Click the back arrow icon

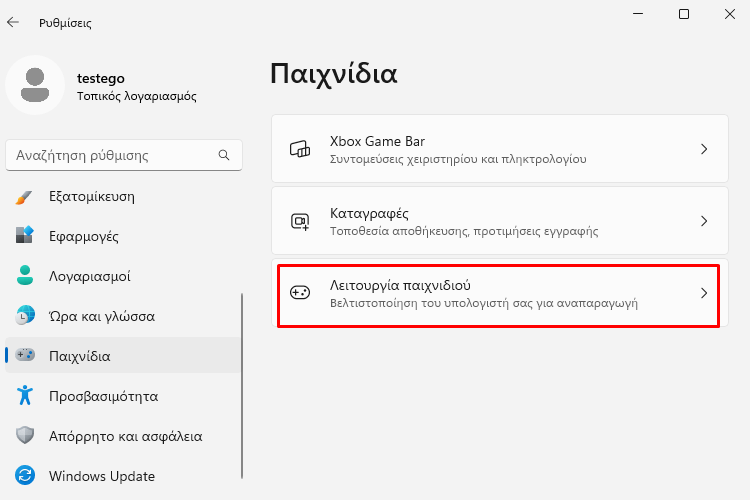pos(13,22)
